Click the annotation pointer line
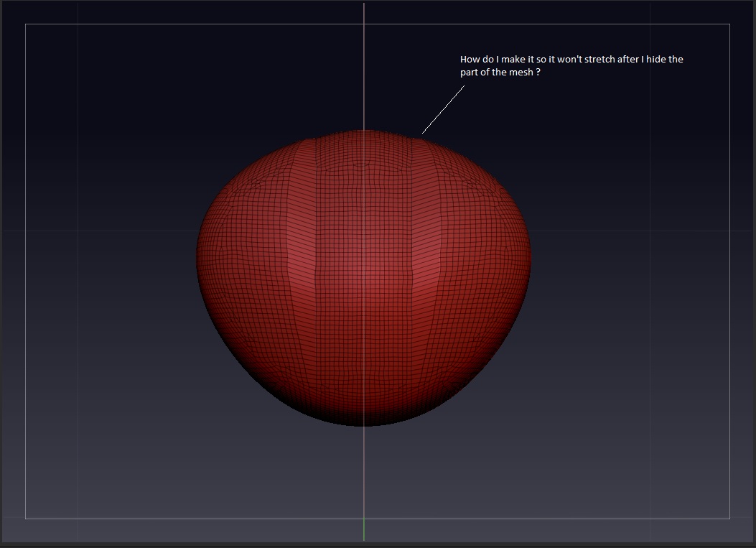Image resolution: width=756 pixels, height=548 pixels. (442, 108)
